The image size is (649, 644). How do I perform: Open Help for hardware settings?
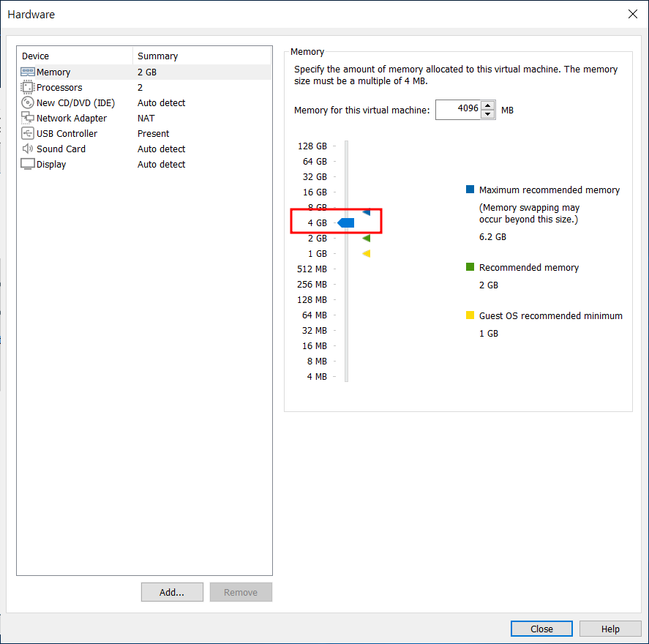click(610, 629)
